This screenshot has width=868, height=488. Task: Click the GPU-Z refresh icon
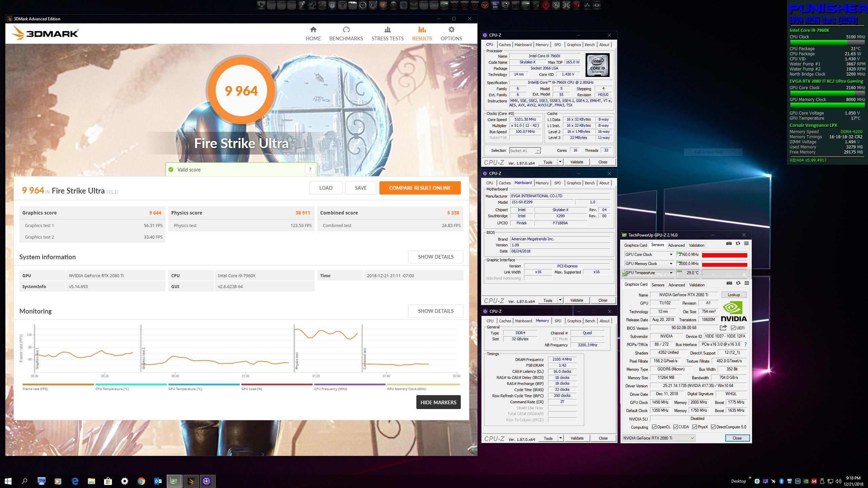coord(738,283)
